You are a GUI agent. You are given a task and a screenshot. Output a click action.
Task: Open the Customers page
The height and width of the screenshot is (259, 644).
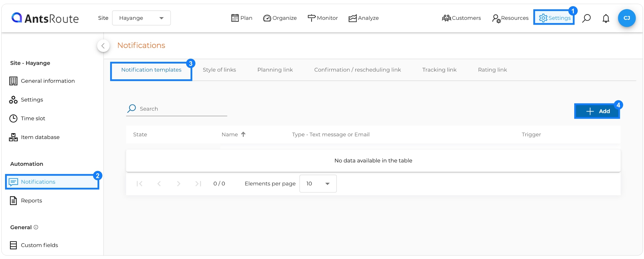461,18
